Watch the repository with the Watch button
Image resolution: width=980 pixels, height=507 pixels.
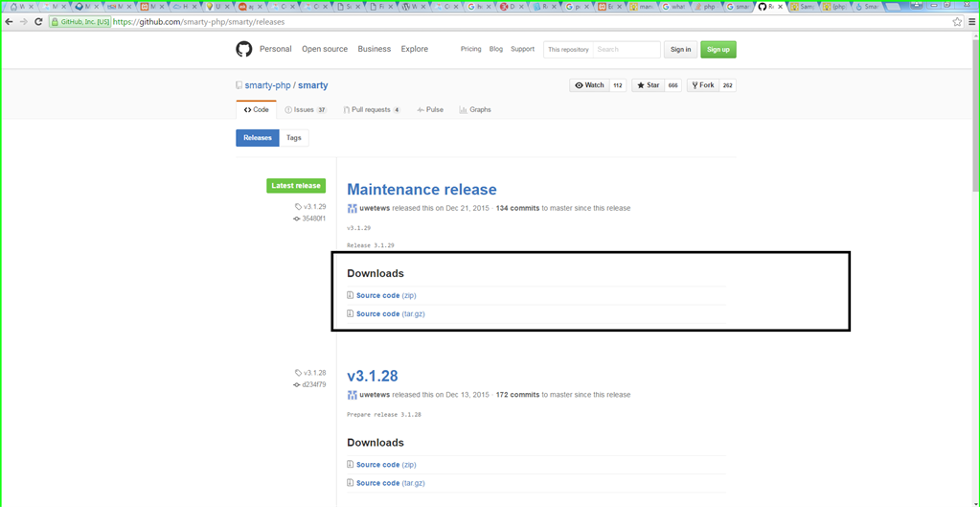point(589,85)
